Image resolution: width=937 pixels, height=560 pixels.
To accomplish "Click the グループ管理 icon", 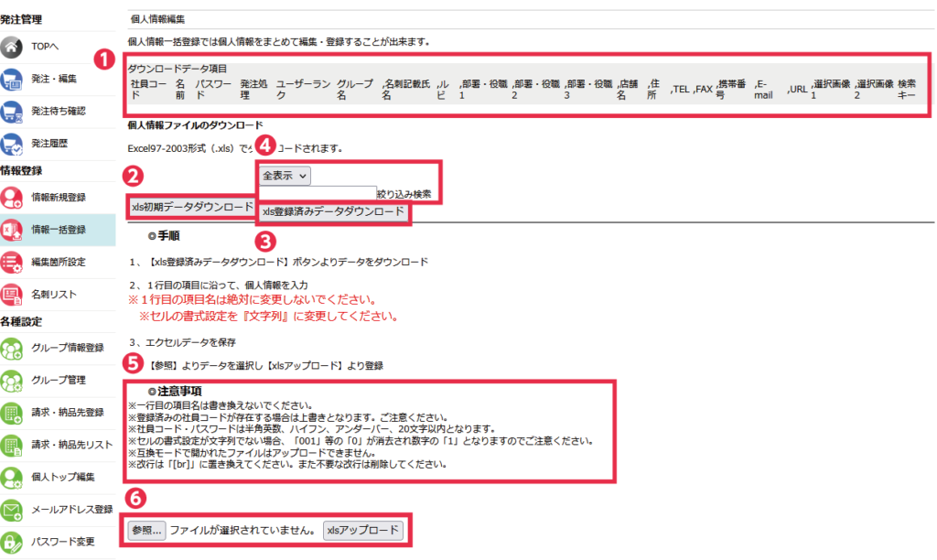I will [x=13, y=380].
